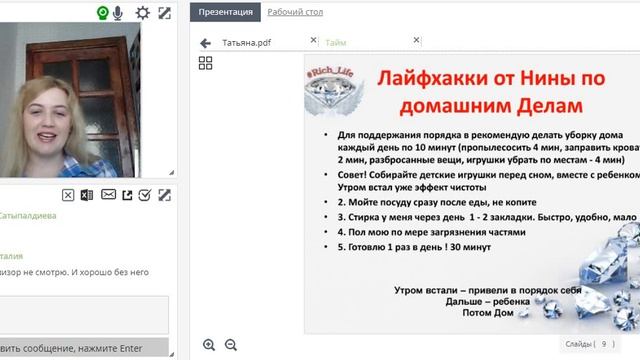Toggle the green webcam icon
This screenshot has width=640, height=360.
point(102,13)
